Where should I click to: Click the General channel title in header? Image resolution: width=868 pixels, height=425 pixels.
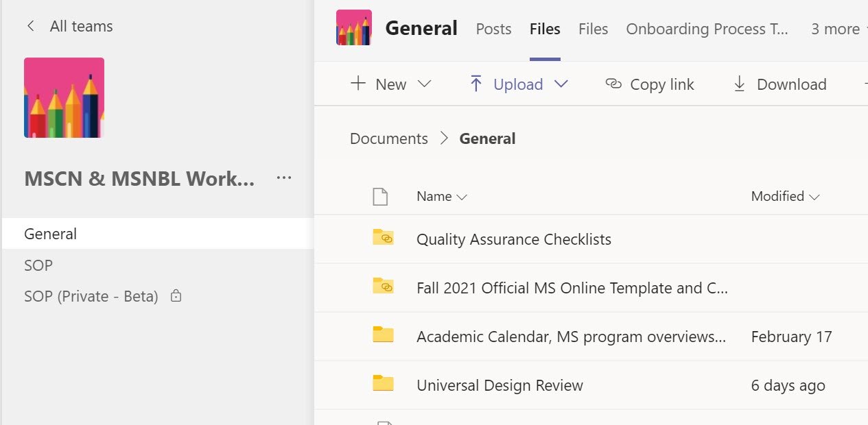421,28
